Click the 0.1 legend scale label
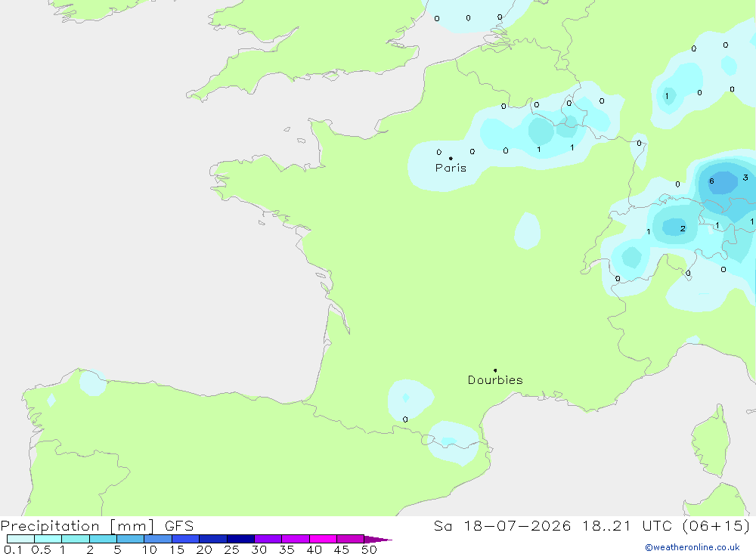 pyautogui.click(x=13, y=549)
